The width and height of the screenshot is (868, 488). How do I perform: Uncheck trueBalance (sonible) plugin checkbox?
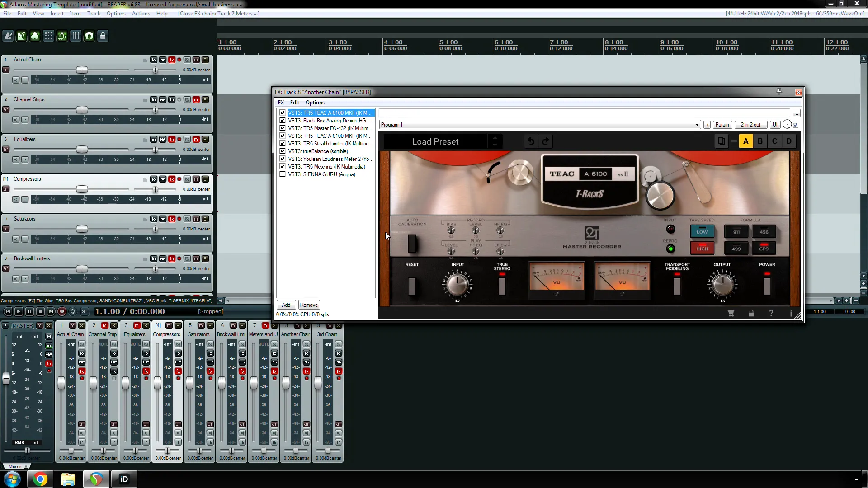pyautogui.click(x=283, y=151)
